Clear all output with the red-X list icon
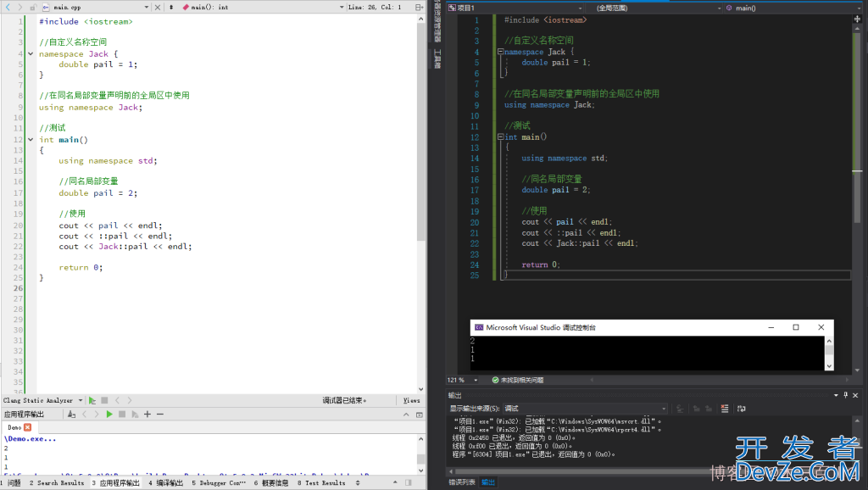 (x=725, y=409)
